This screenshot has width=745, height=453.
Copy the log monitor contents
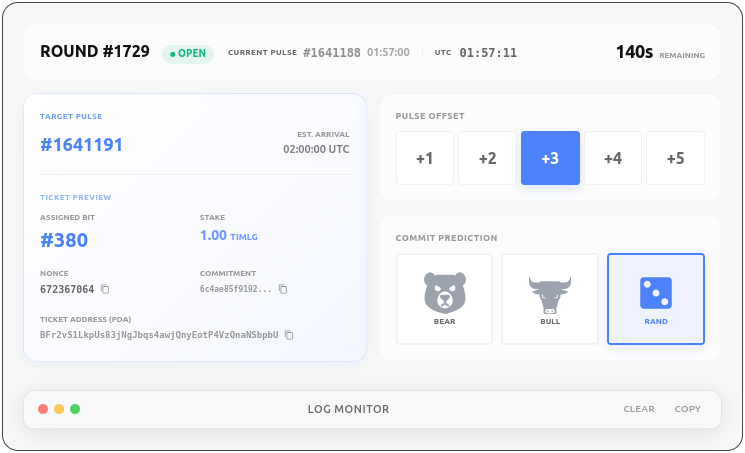pos(688,409)
